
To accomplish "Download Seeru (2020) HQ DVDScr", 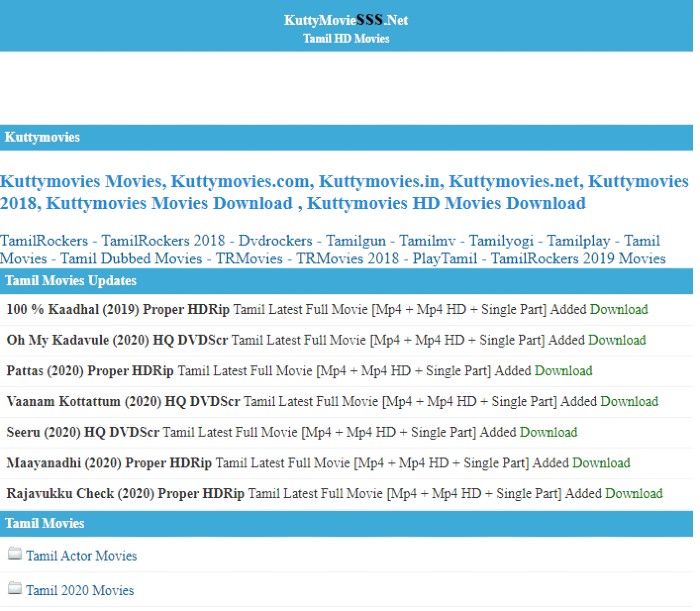I will (x=548, y=432).
